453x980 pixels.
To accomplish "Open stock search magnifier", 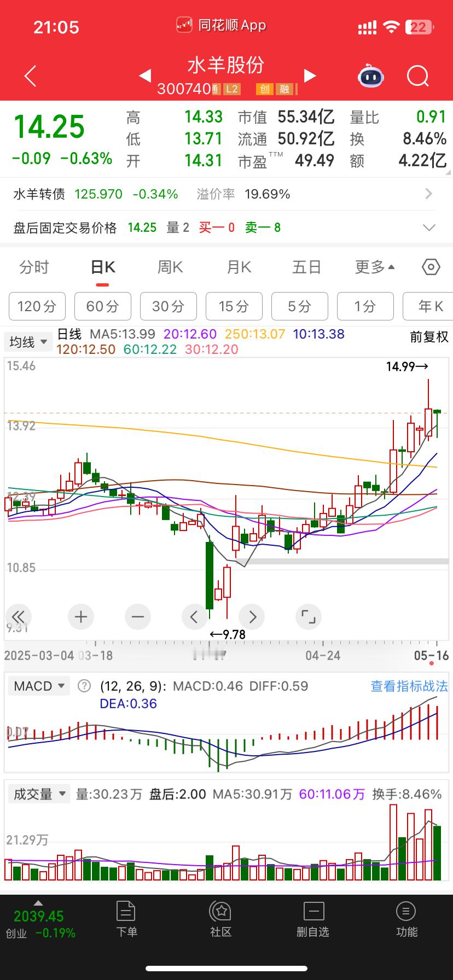I will click(418, 76).
